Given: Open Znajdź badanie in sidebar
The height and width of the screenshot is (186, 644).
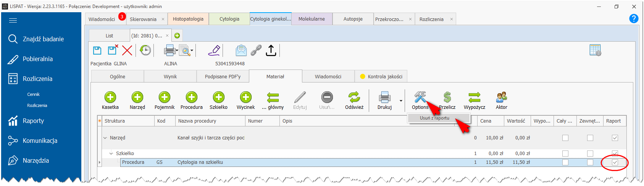Looking at the screenshot, I should pyautogui.click(x=43, y=39).
